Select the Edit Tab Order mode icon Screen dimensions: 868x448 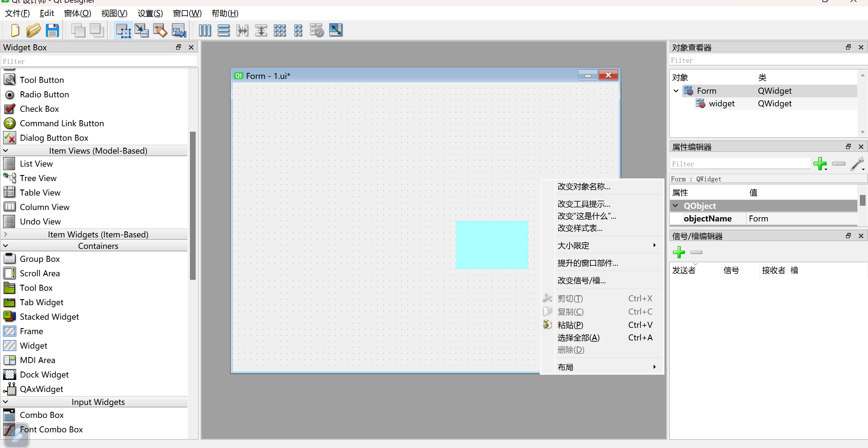coord(179,31)
